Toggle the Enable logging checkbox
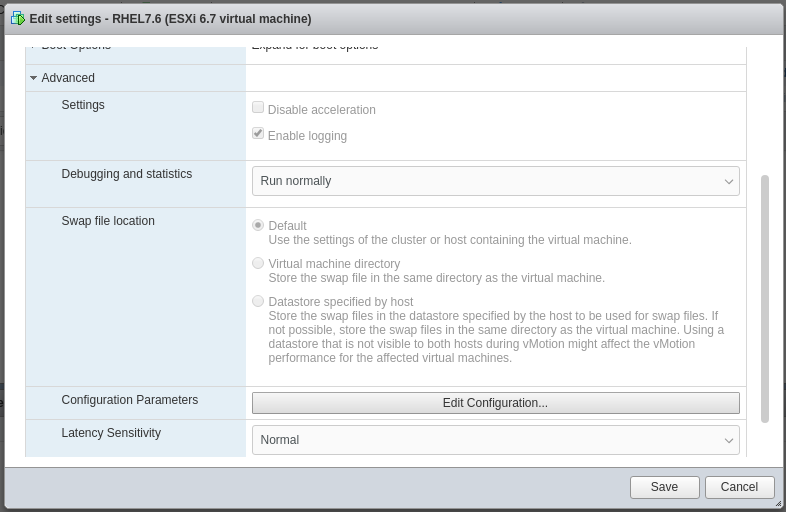The width and height of the screenshot is (786, 512). click(258, 134)
